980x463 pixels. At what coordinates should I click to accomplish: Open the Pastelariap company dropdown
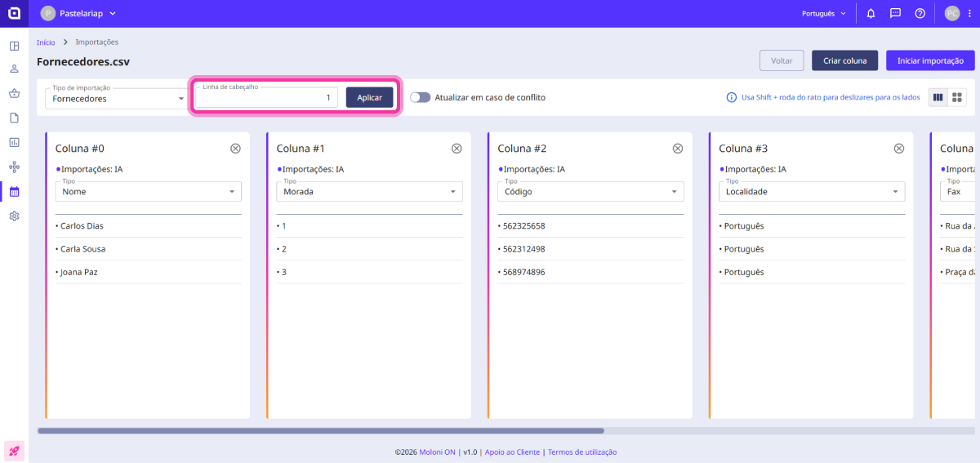coord(78,13)
